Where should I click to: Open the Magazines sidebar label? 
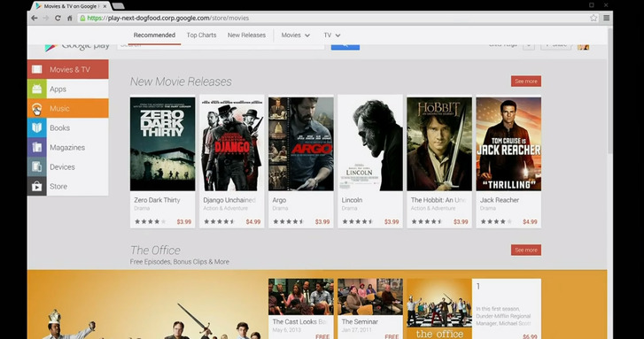point(67,147)
